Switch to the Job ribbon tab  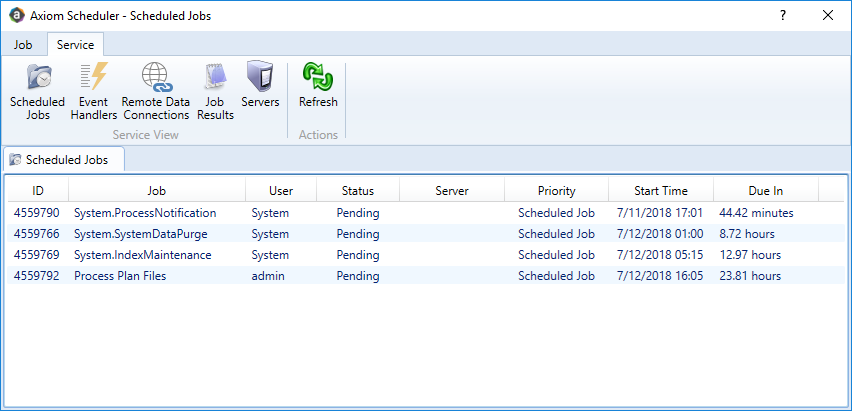point(23,45)
